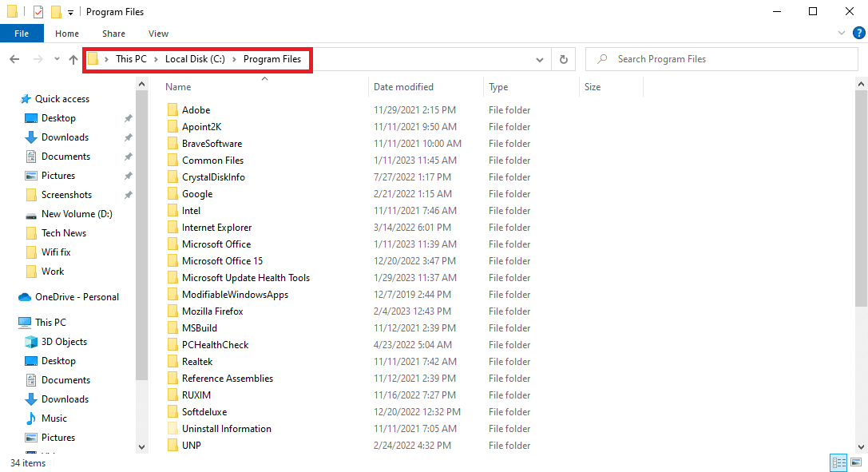Viewport: 868px width, 472px height.
Task: Open dropdown chevron after Local Disk (C:) breadcrumb
Action: pyautogui.click(x=234, y=59)
